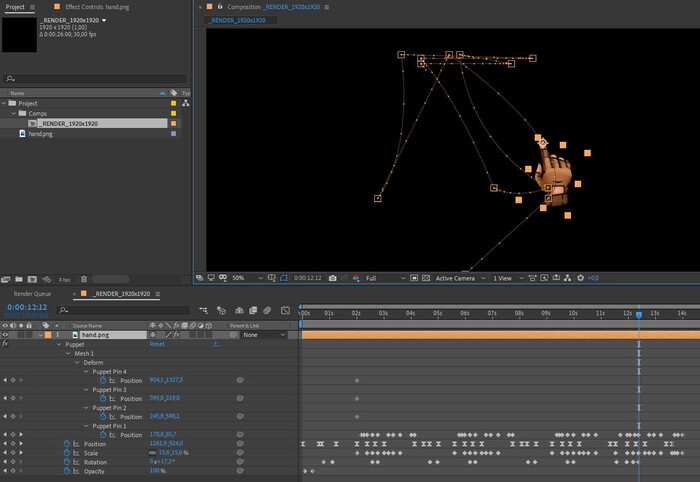Create a new folder in Project panel
700x482 pixels.
pos(19,279)
